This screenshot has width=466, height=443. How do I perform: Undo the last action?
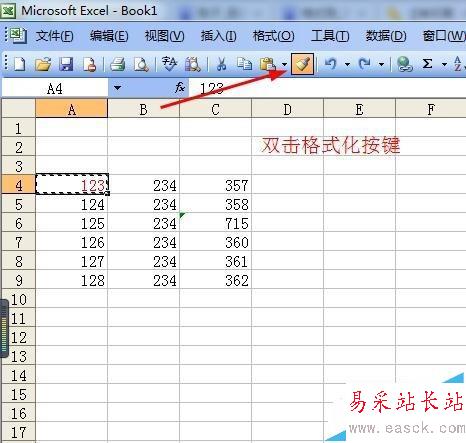click(330, 64)
